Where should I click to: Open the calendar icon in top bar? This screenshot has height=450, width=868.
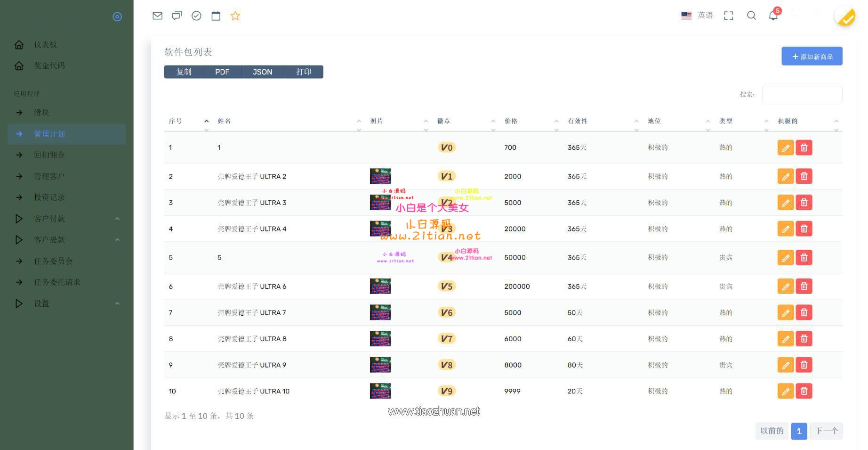tap(216, 16)
